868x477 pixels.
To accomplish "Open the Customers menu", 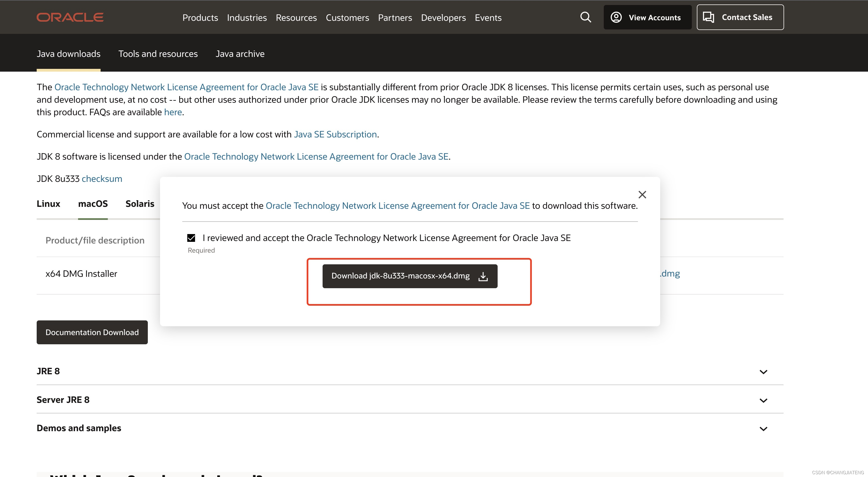I will point(347,17).
